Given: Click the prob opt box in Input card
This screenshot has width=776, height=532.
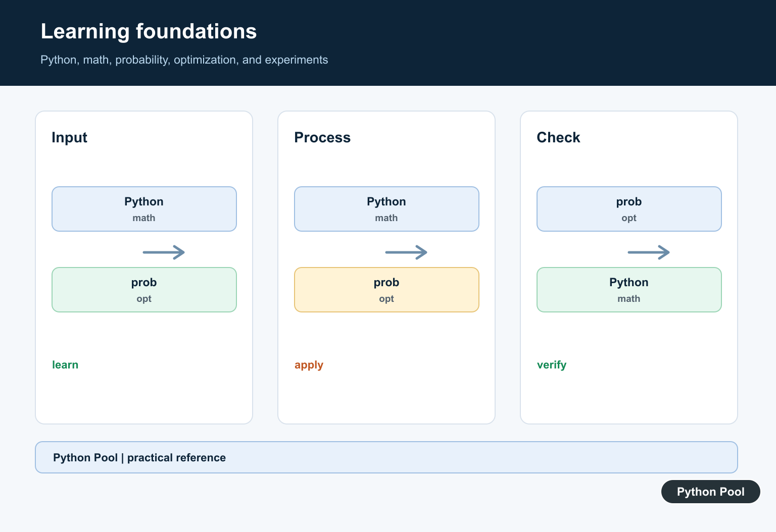Looking at the screenshot, I should [144, 290].
